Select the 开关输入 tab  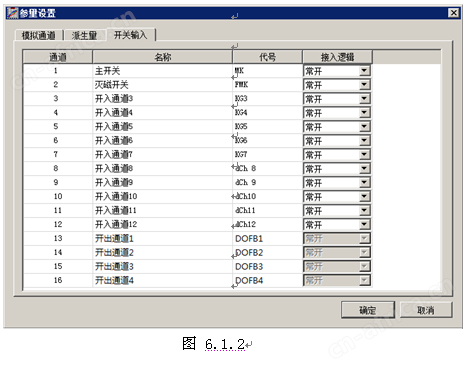[131, 35]
